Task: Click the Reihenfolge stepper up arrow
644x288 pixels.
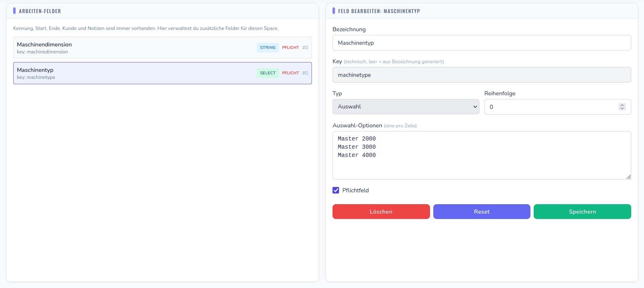Action: [622, 105]
